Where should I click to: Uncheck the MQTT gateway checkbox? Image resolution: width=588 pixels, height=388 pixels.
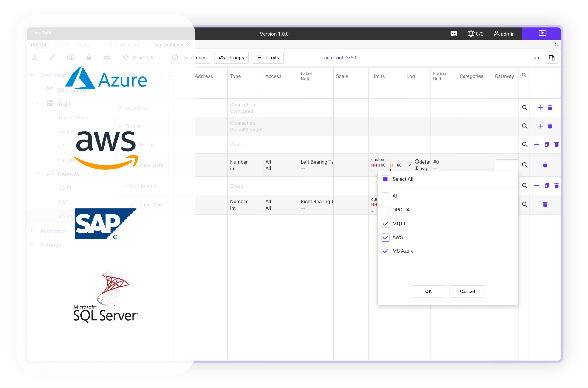coord(385,224)
